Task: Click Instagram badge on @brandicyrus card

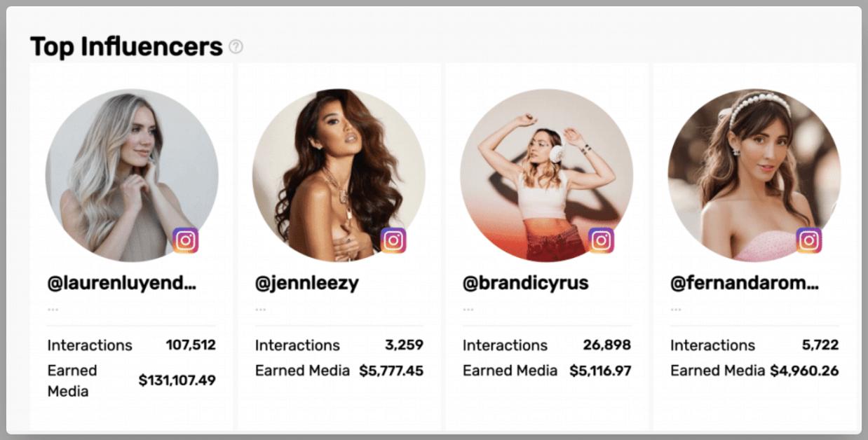Action: point(601,240)
